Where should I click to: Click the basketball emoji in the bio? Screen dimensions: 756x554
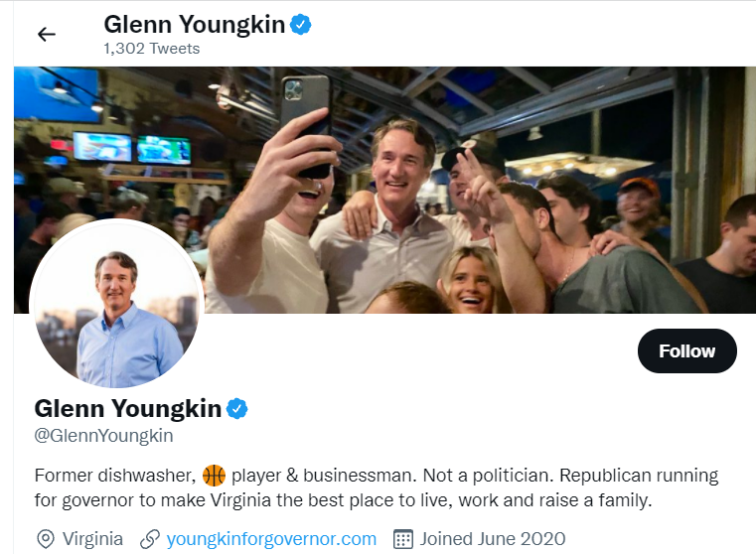214,475
